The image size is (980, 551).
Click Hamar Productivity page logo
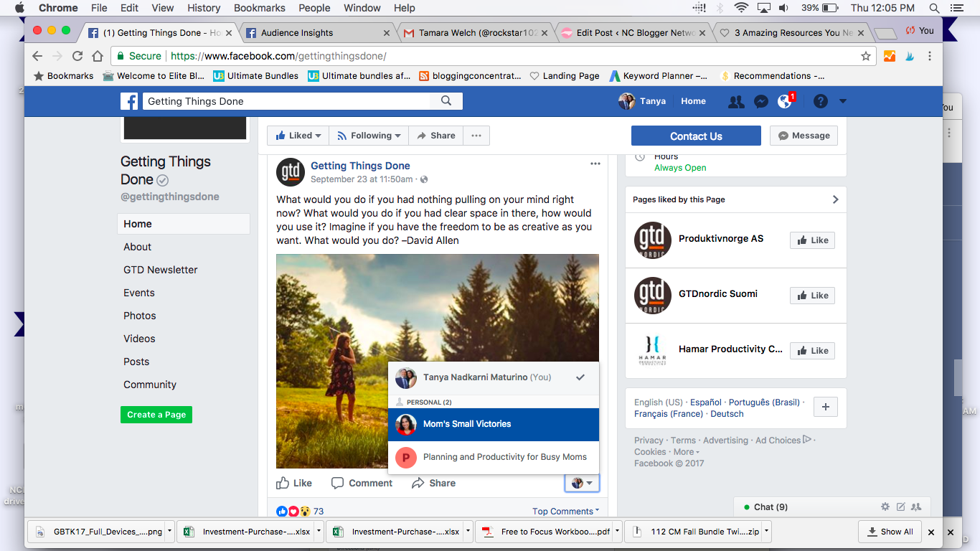pos(653,350)
